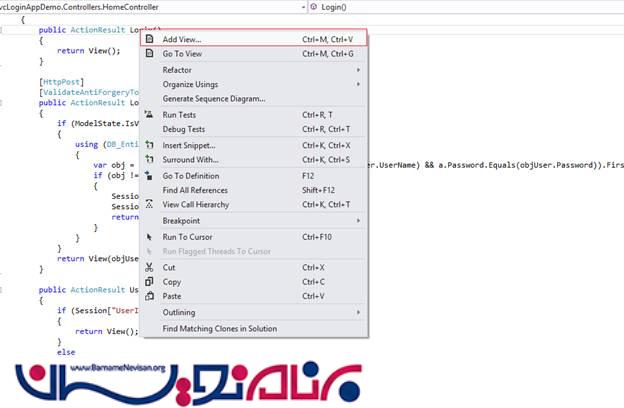The height and width of the screenshot is (408, 624).
Task: Click the Paste clipboard icon
Action: [150, 296]
